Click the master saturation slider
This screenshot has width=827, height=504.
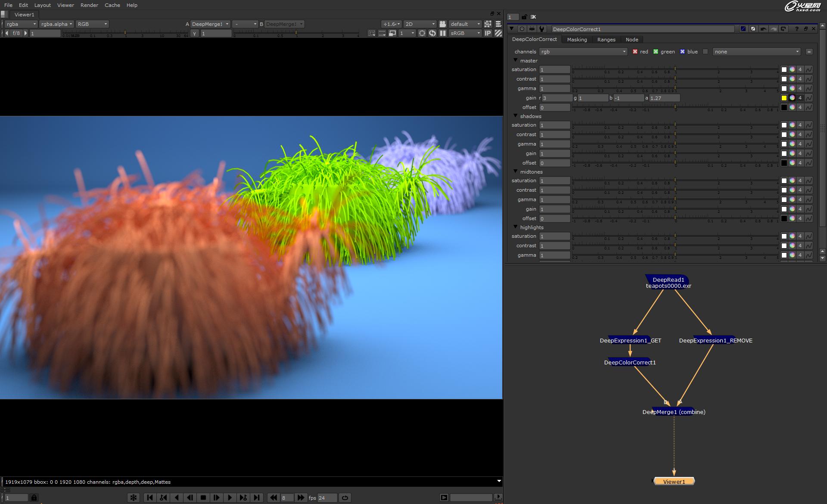[x=675, y=69]
